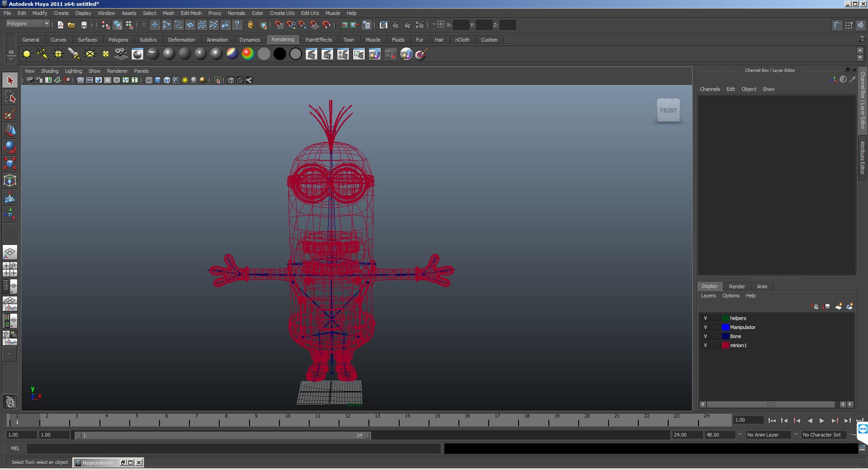Create new empty display layer

coord(838,306)
